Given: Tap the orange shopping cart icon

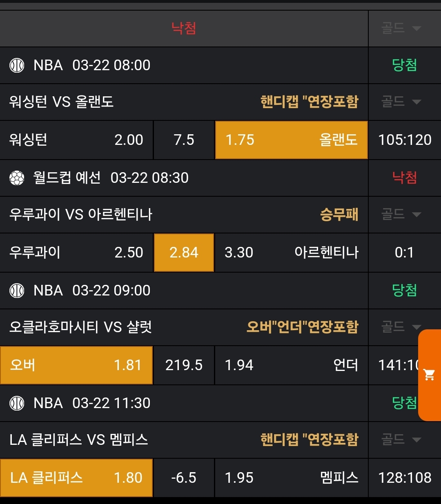Looking at the screenshot, I should tap(429, 375).
